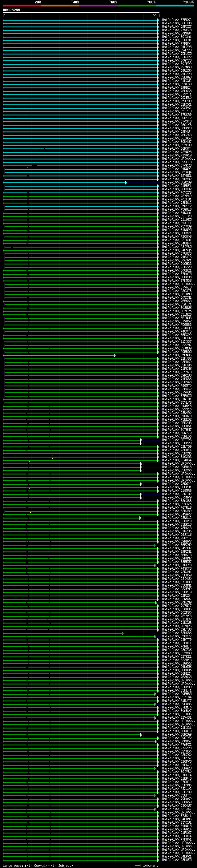
Task: Click the short cyan alignment bar for UniRef100_Q5END6
Action: [60, 355]
